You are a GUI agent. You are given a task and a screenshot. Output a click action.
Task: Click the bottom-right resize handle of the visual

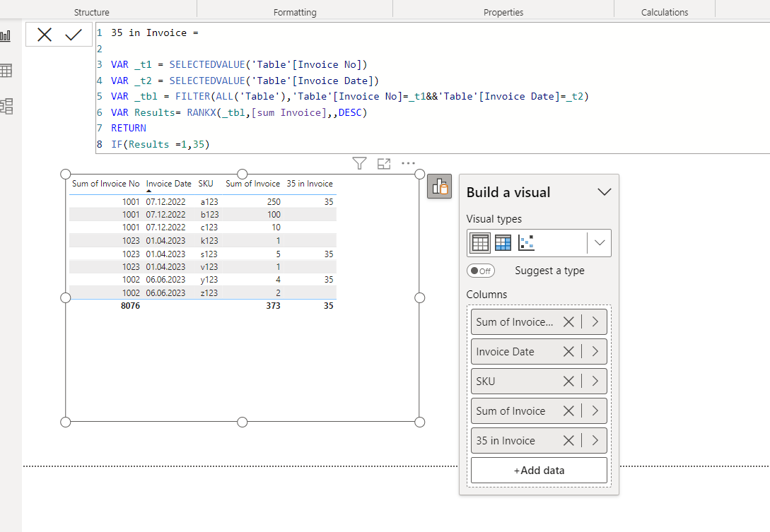[419, 422]
